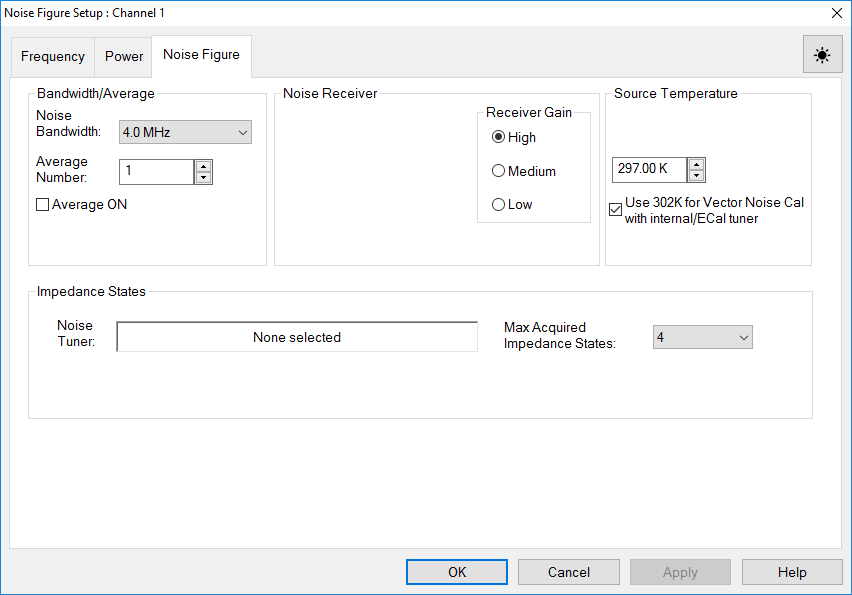The width and height of the screenshot is (852, 595).
Task: Expand Max Acquired Impedance States dropdown
Action: tap(702, 338)
